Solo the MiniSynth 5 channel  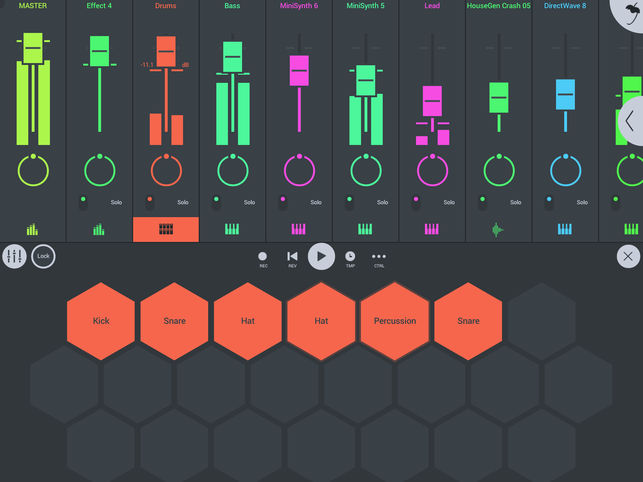pos(383,202)
